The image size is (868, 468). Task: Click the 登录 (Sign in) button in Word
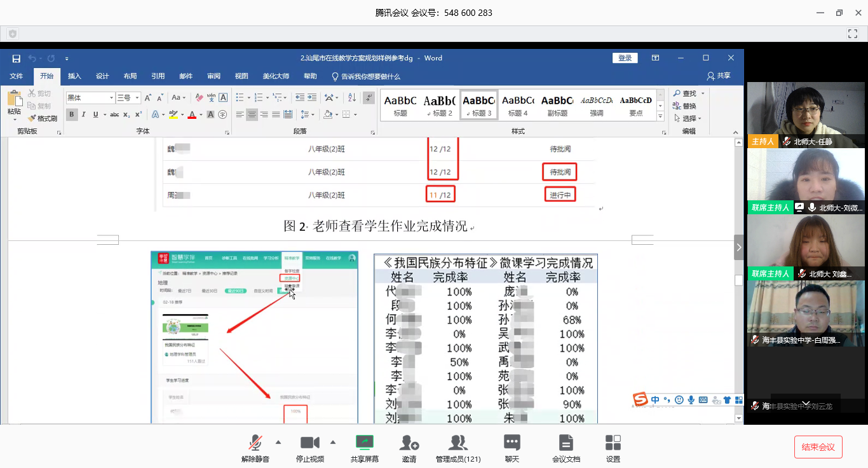click(625, 58)
